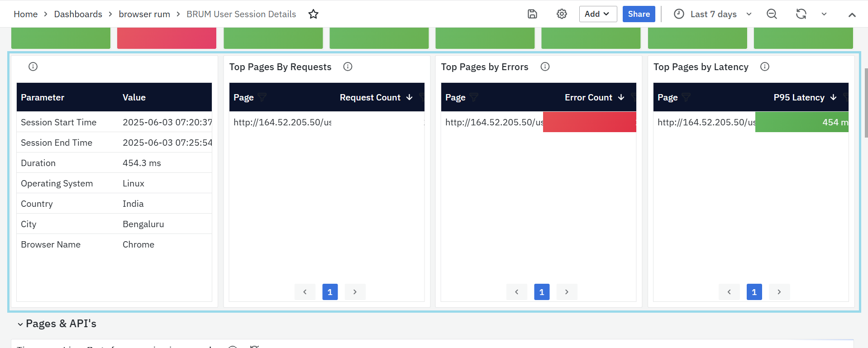Go to next page in Requests table
Viewport: 868px width, 348px height.
(x=355, y=292)
